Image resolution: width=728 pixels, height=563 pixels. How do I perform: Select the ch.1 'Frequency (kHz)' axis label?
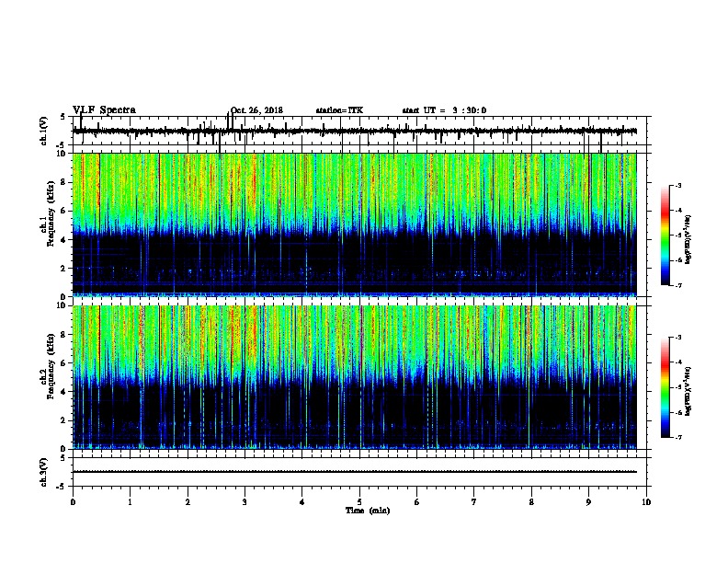50,213
